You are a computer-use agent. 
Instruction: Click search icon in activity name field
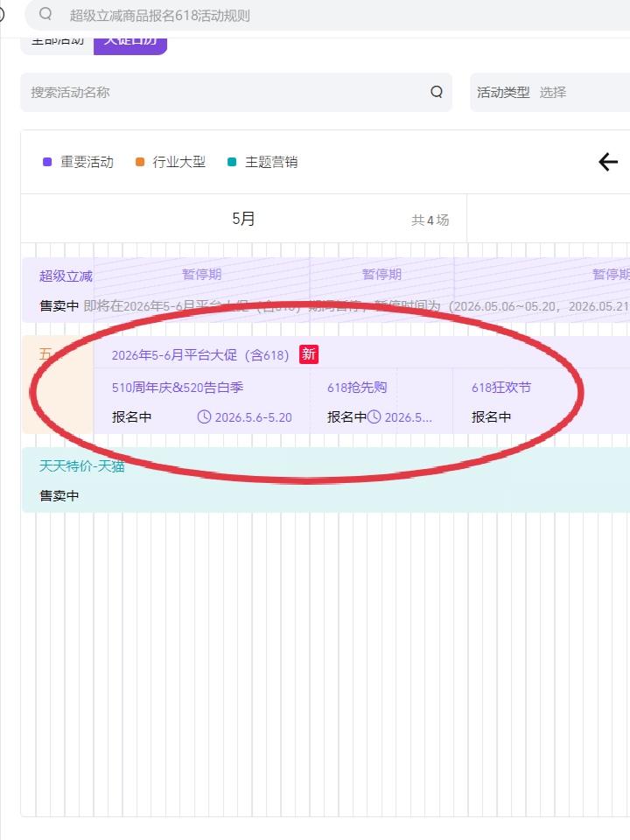pos(437,92)
